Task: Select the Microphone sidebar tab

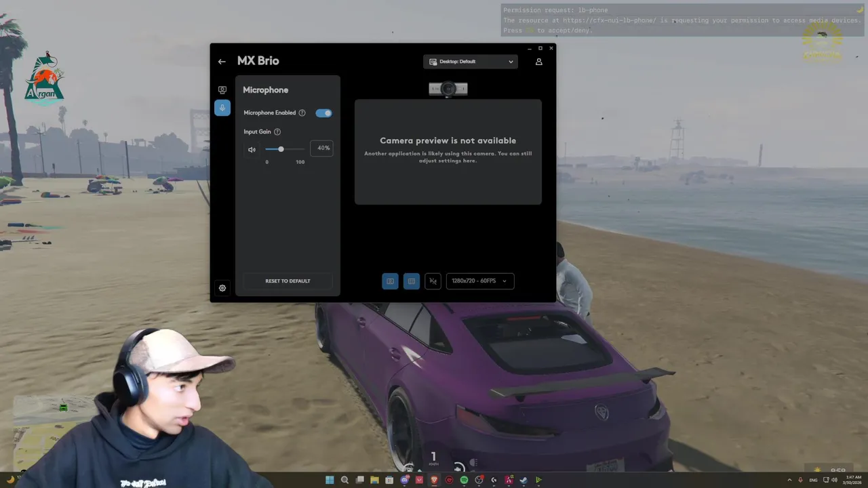Action: (222, 108)
